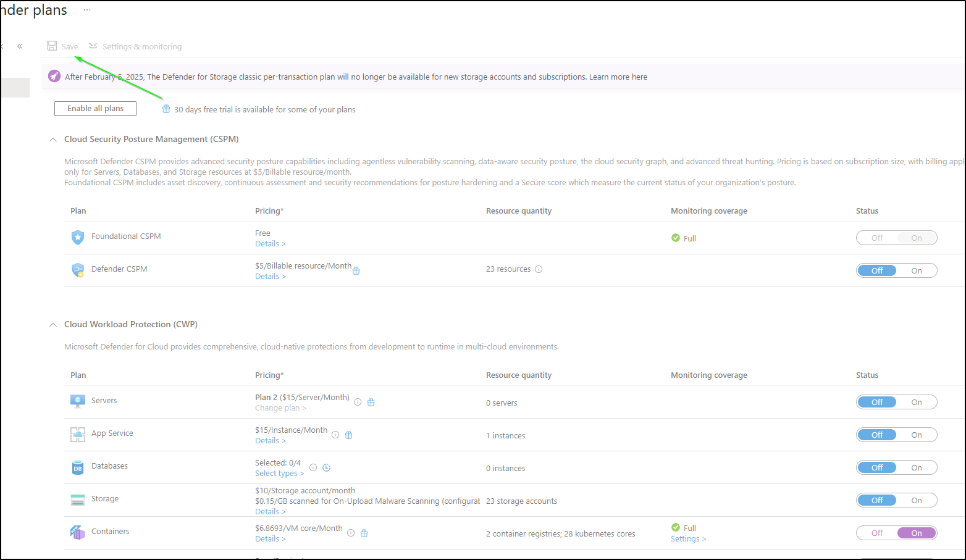Click the $10/Storage account/month pricing text
966x560 pixels.
point(305,491)
